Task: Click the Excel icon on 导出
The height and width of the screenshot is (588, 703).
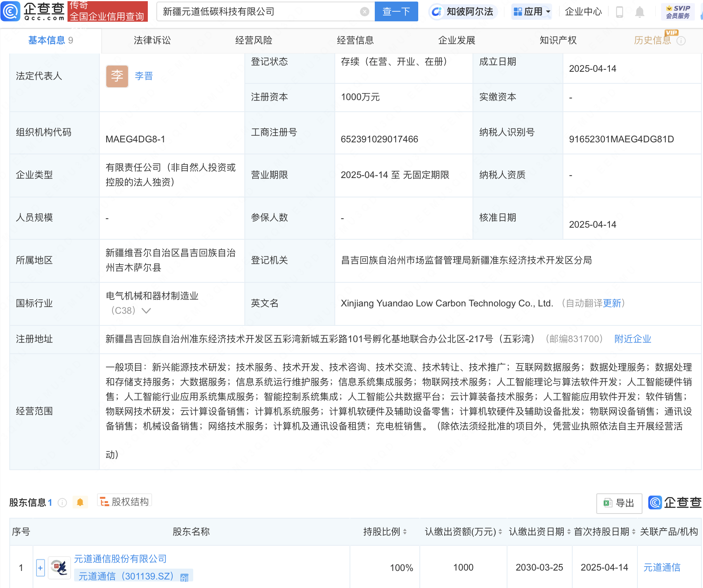Action: (608, 503)
